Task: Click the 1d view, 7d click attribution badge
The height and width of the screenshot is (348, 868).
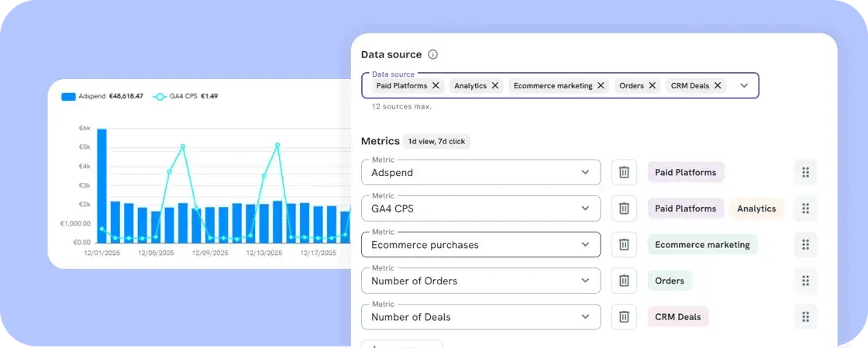Action: [436, 142]
